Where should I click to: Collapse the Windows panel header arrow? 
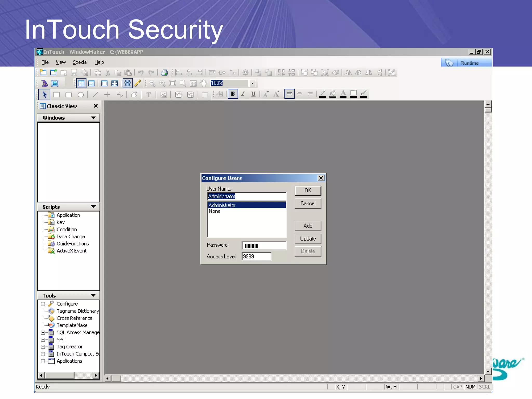(x=93, y=118)
